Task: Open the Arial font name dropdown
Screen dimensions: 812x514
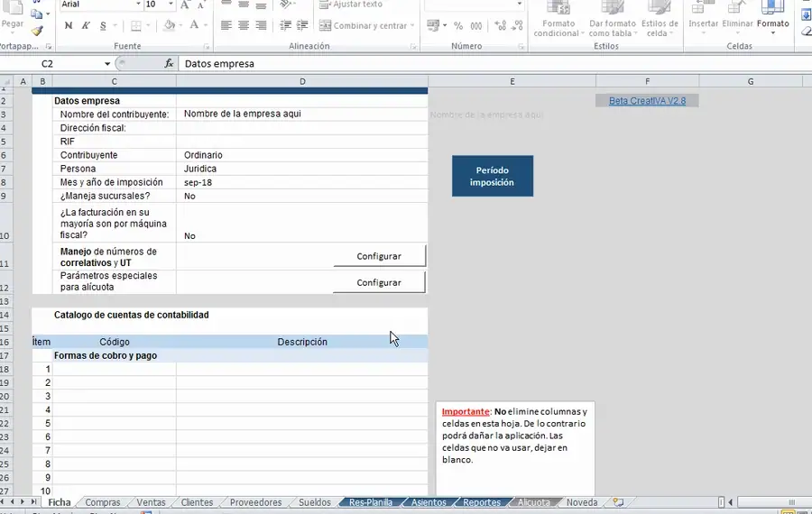Action: point(138,5)
